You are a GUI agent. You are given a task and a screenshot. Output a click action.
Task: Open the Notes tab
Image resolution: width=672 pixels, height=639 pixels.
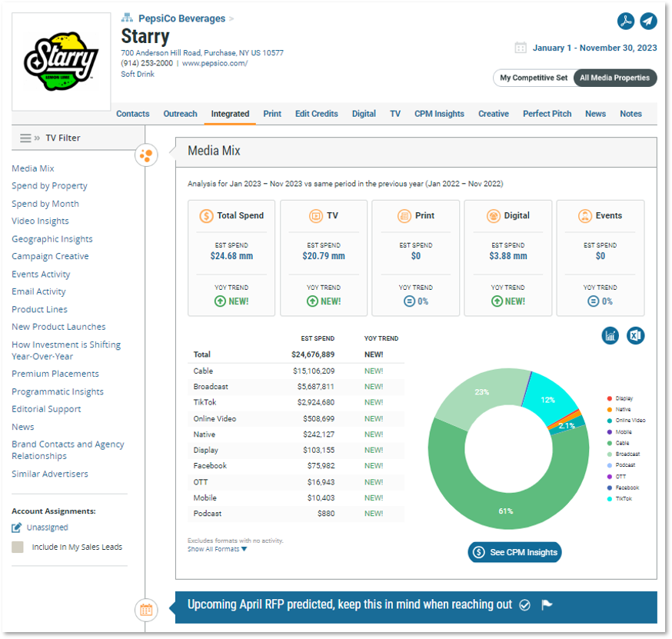coord(630,114)
